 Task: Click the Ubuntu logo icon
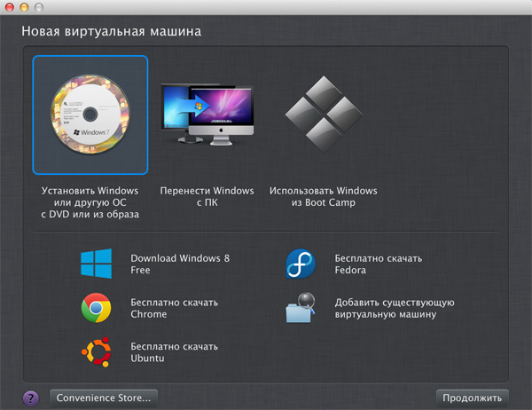96,351
